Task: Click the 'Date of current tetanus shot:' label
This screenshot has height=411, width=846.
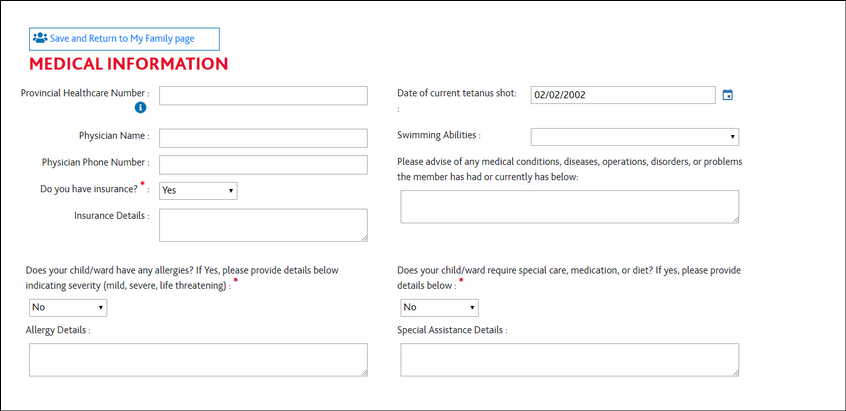Action: (x=457, y=93)
